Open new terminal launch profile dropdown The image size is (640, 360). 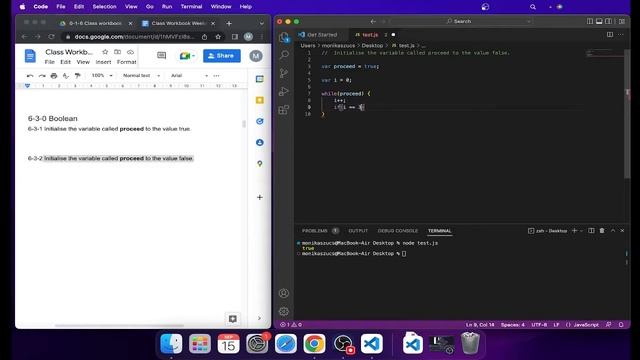pos(581,231)
